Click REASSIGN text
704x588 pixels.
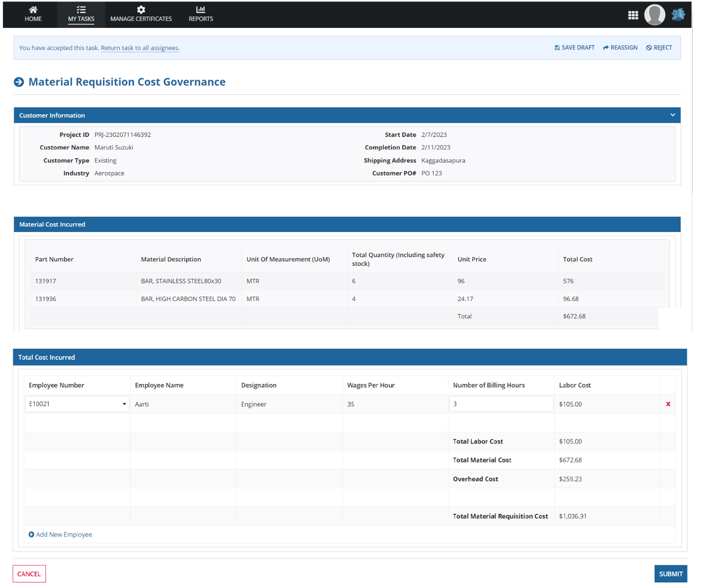coord(624,48)
